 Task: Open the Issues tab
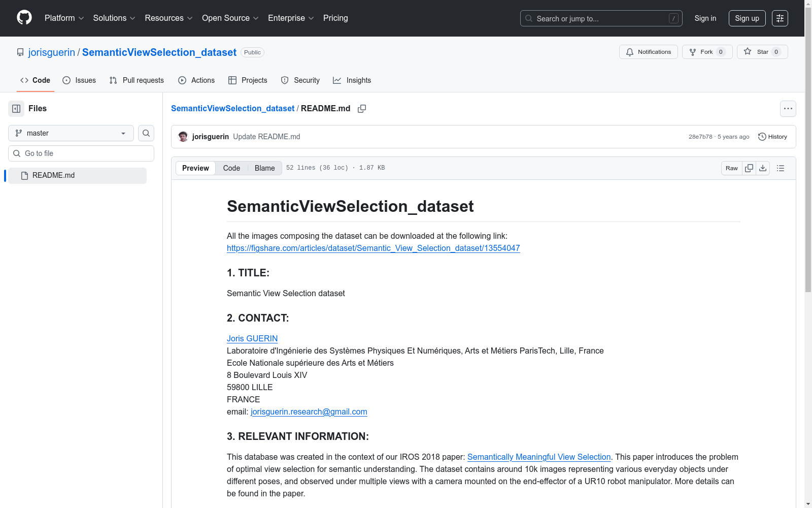[x=79, y=80]
